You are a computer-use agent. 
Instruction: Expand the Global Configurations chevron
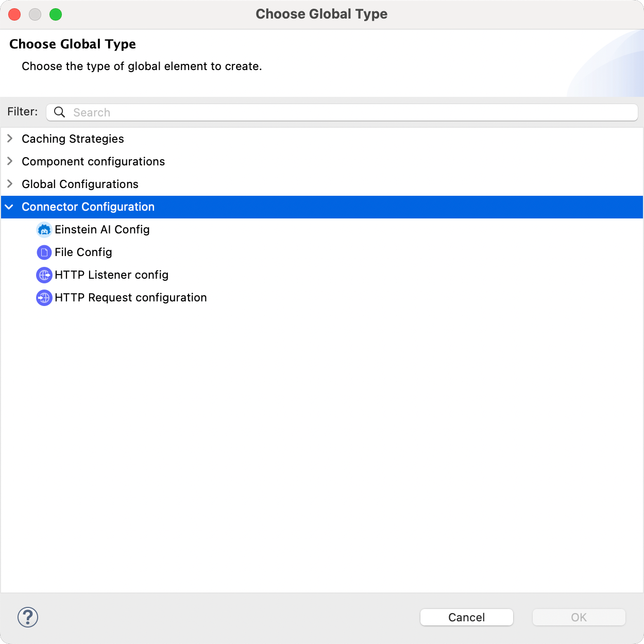click(10, 184)
